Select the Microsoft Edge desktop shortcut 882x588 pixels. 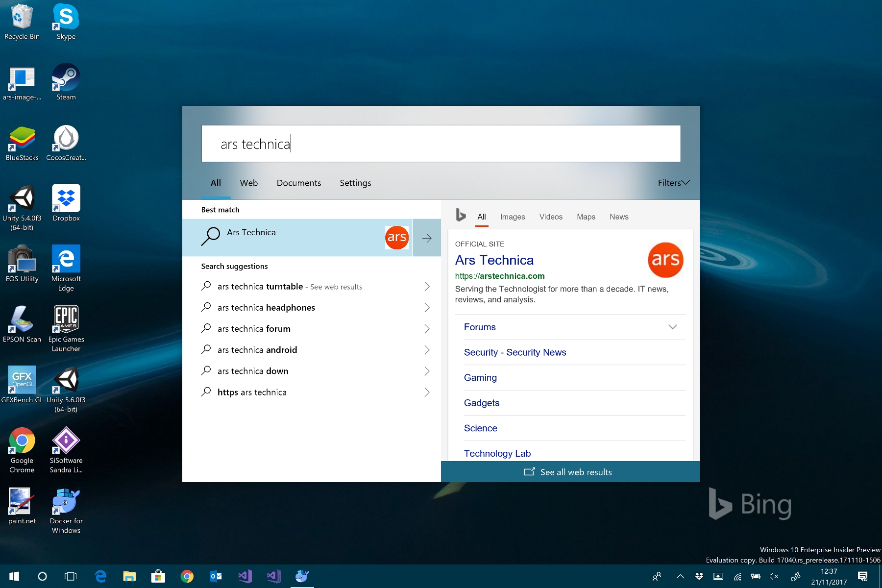click(66, 269)
